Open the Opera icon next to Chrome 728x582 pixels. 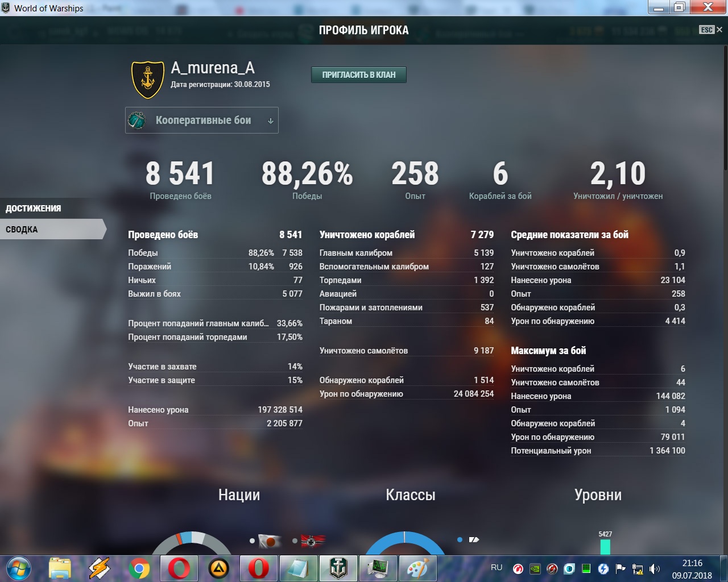coord(179,568)
